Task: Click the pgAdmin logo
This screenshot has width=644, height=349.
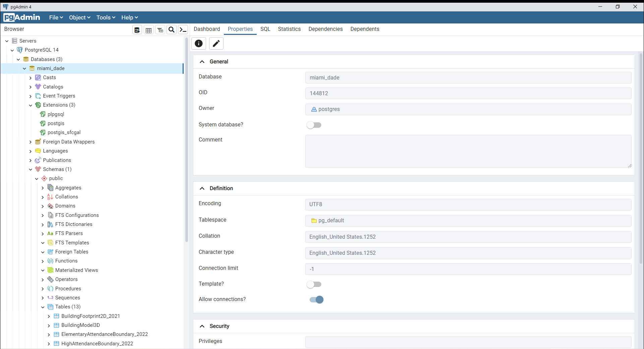Action: [x=21, y=17]
